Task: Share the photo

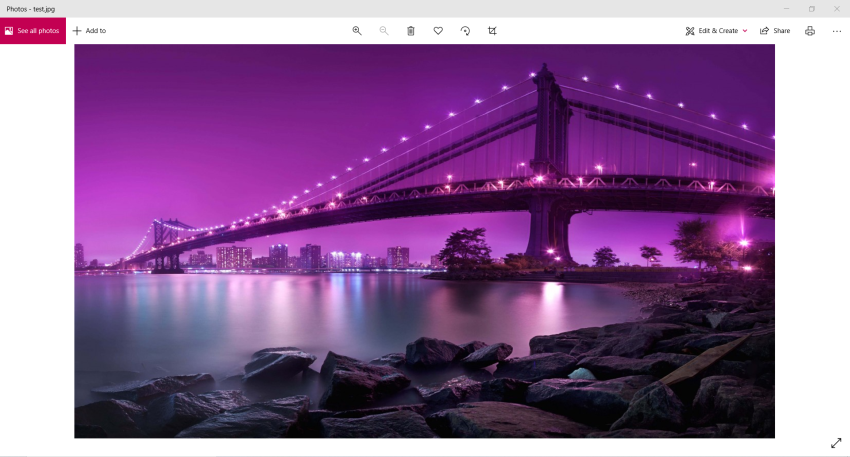Action: pos(775,31)
